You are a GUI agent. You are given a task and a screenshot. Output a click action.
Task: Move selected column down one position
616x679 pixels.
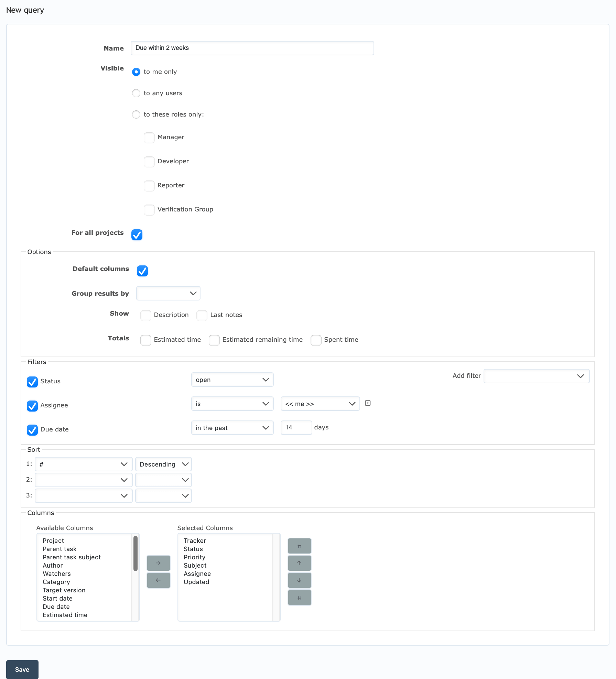pos(299,580)
